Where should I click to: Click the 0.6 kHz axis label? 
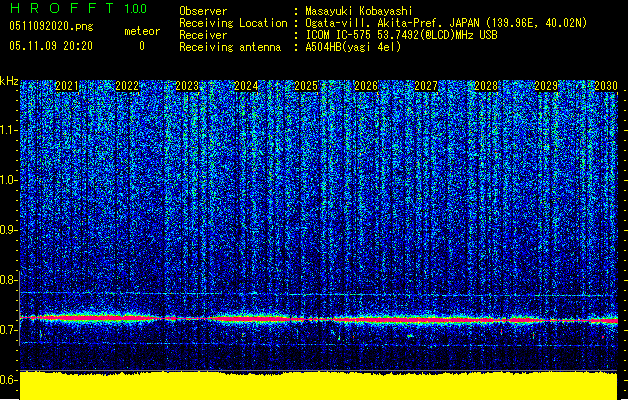click(x=9, y=380)
